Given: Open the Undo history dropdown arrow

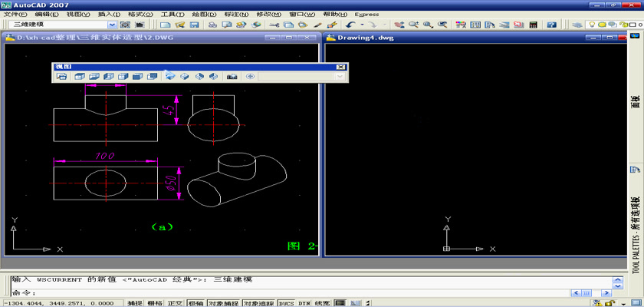Looking at the screenshot, I should point(362,25).
